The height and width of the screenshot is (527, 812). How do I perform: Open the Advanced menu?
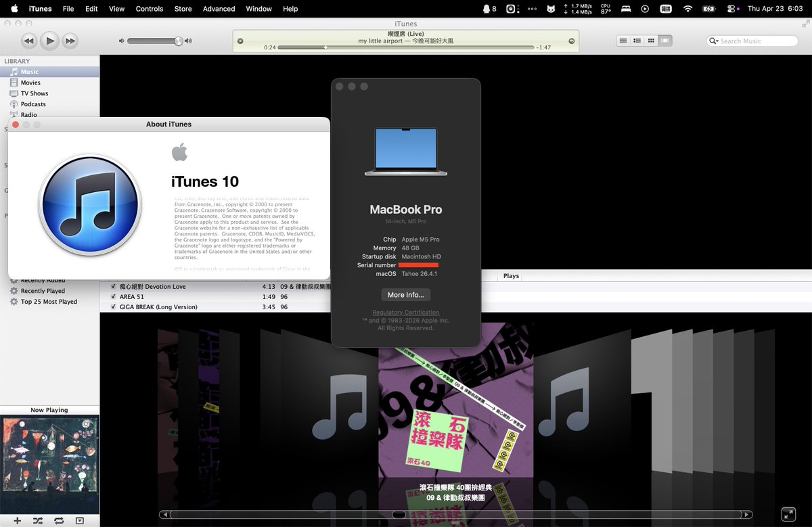(219, 9)
